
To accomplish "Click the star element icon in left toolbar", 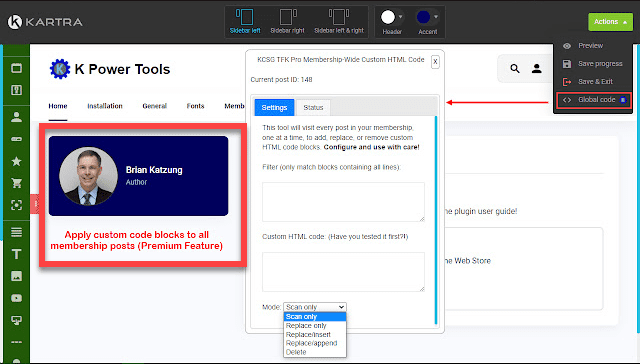I will (16, 161).
